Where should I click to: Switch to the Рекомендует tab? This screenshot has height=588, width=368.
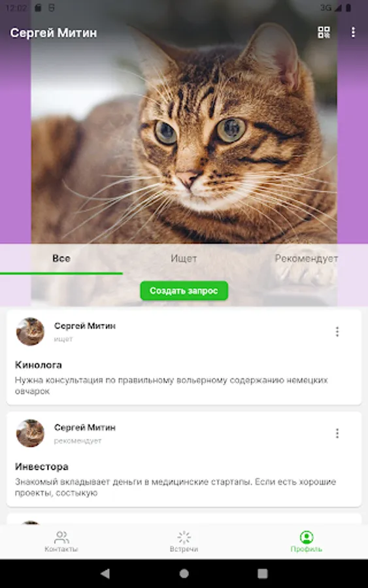point(307,259)
